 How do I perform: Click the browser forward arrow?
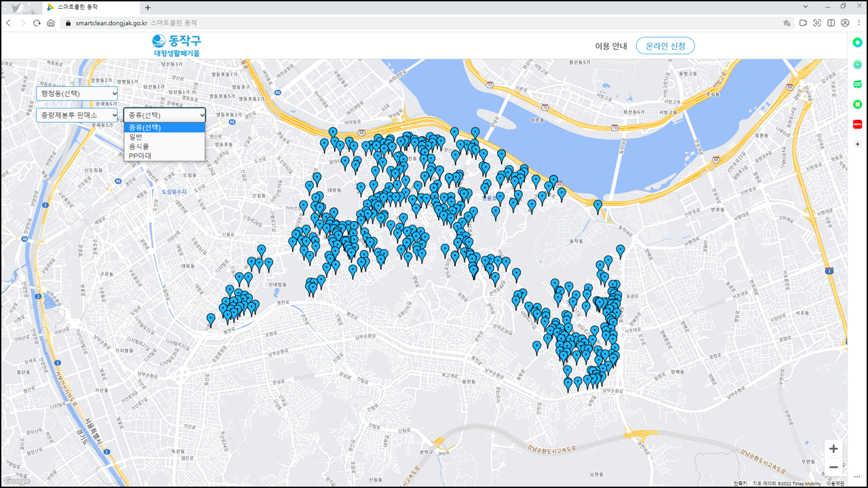tap(22, 22)
